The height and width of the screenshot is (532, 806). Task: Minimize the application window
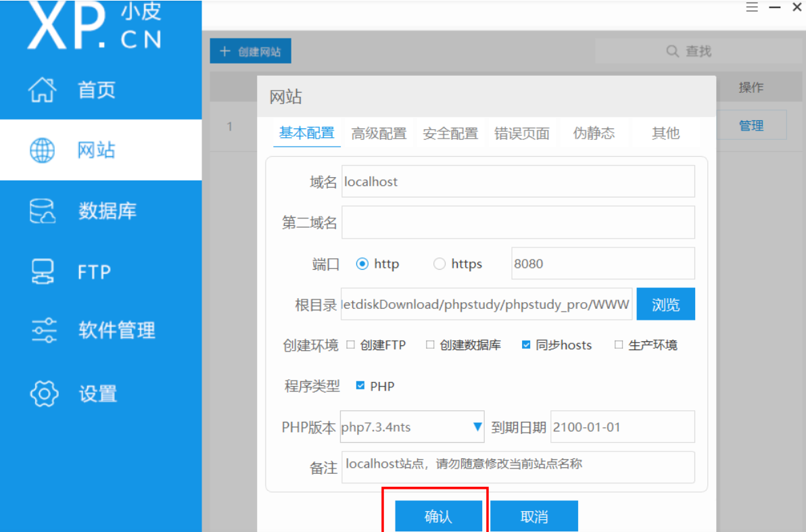click(x=775, y=7)
